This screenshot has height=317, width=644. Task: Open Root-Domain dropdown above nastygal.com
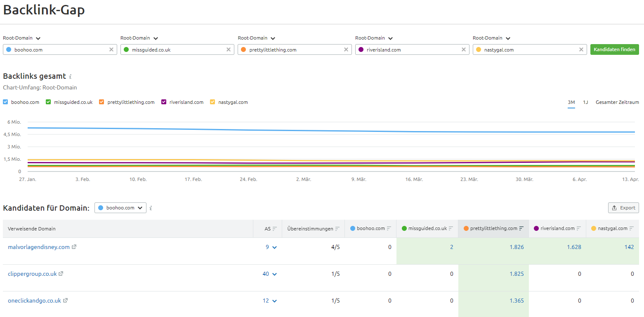(x=492, y=38)
